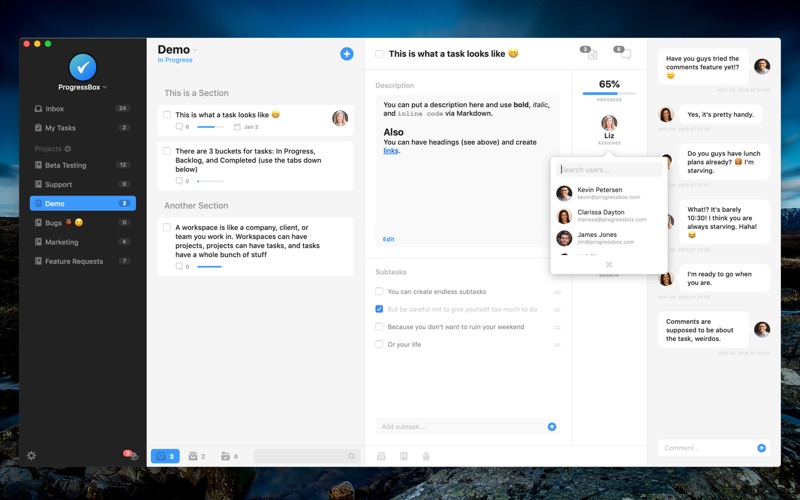Open Feature Requests project

[83, 261]
